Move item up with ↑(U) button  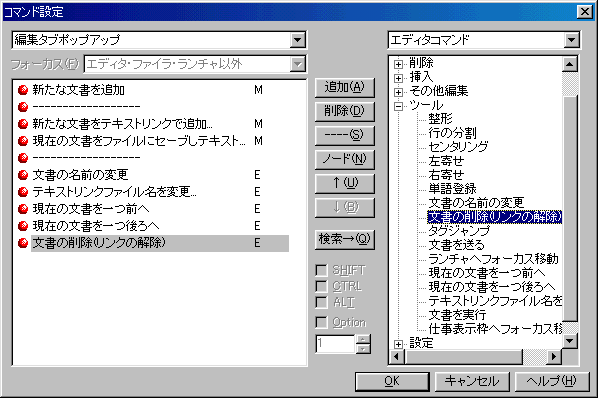click(345, 183)
